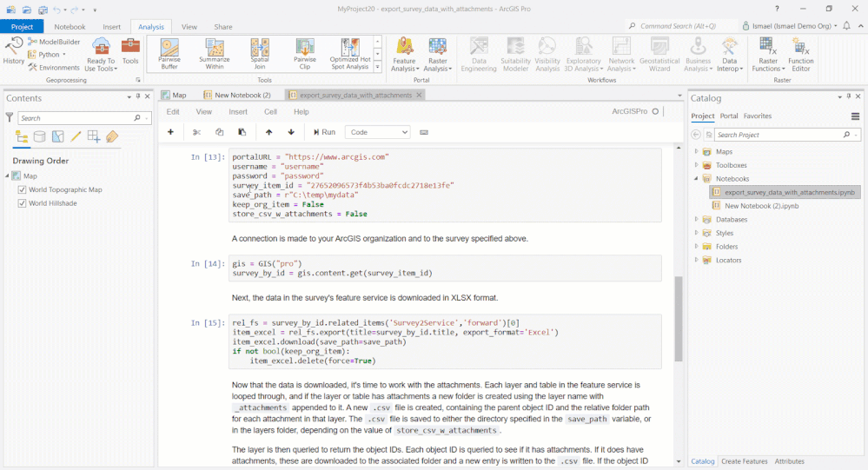868x470 pixels.
Task: Switch to the View ribbon tab
Action: 189,27
